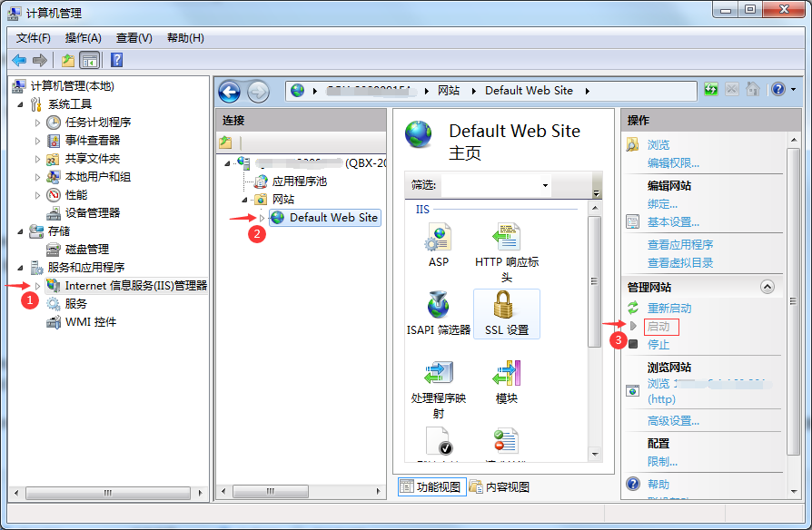Expand the 任务计划程序 node

pyautogui.click(x=38, y=123)
